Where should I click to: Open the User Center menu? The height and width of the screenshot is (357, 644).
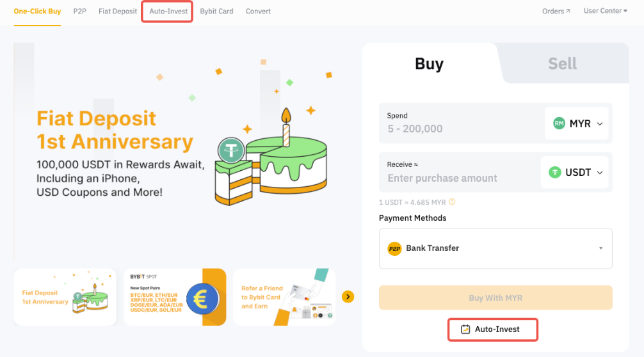coord(605,11)
